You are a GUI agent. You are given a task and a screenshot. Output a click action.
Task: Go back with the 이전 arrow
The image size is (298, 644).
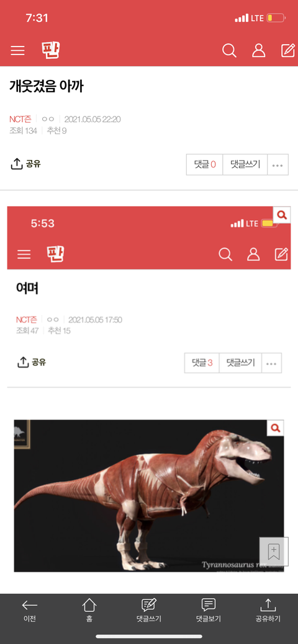pyautogui.click(x=30, y=611)
